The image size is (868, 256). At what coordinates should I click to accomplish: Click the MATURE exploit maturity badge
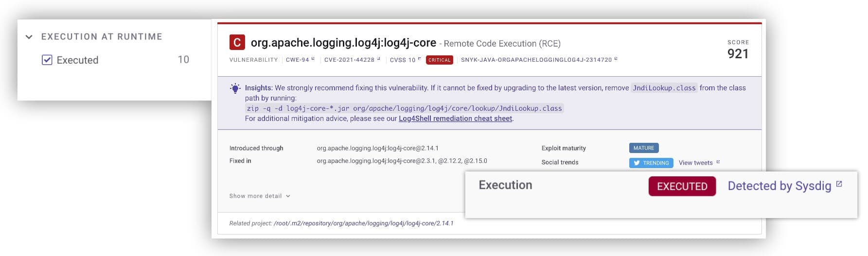644,148
